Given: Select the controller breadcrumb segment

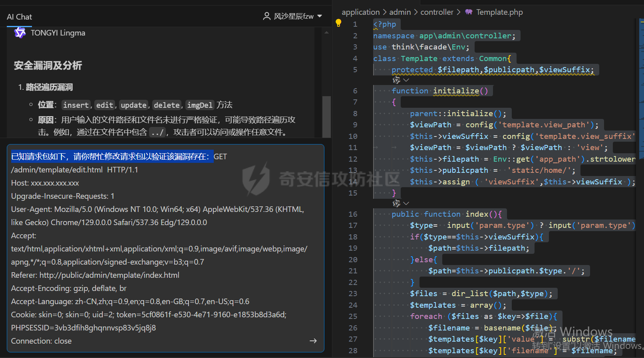Looking at the screenshot, I should point(437,12).
